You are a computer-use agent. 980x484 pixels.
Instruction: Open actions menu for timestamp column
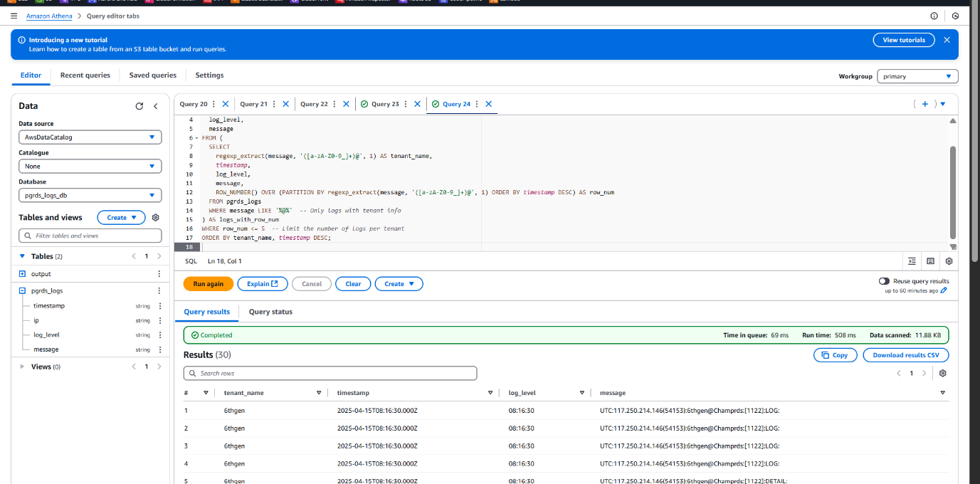tap(159, 306)
